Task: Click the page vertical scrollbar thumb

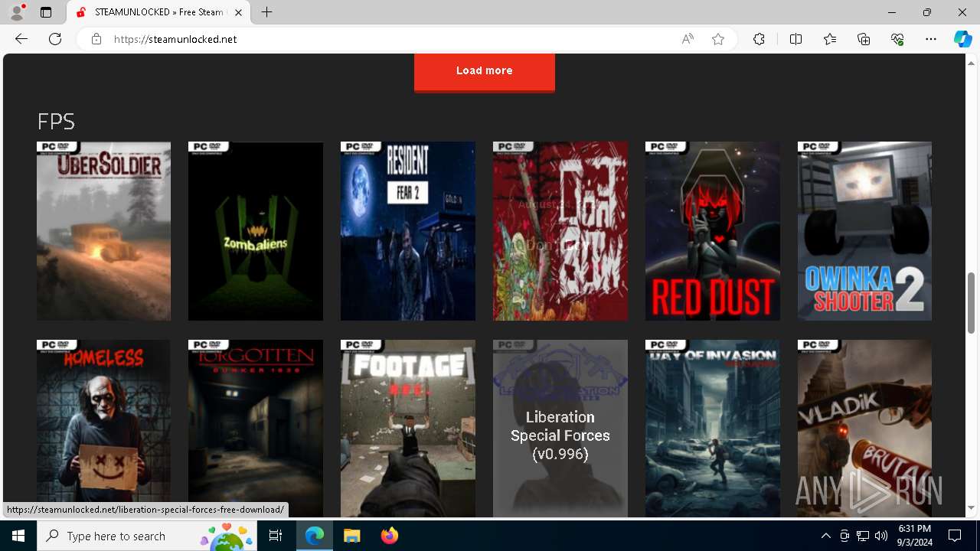Action: (972, 302)
